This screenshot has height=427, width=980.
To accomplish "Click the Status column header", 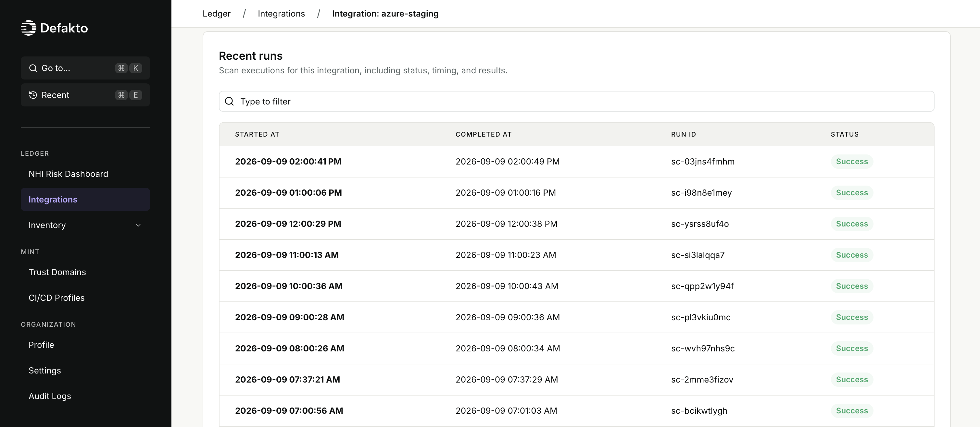I will pos(845,134).
